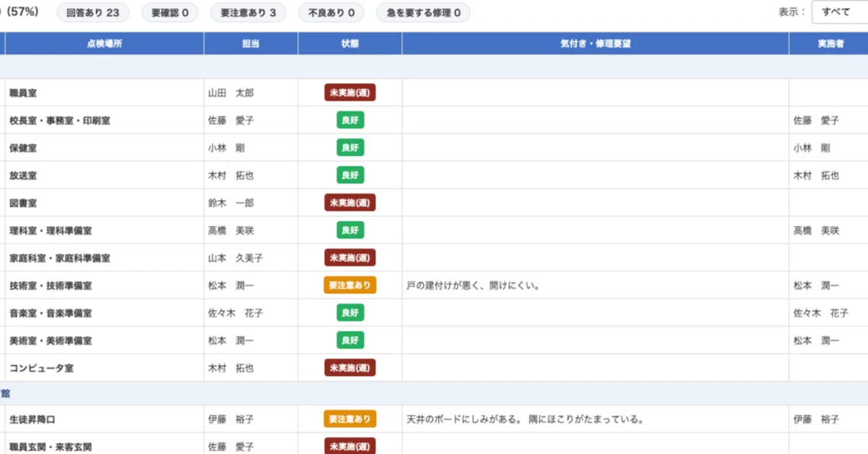Image resolution: width=868 pixels, height=454 pixels.
Task: Click the note 戸の建付けが悪く、開けにくい。
Action: 474,286
